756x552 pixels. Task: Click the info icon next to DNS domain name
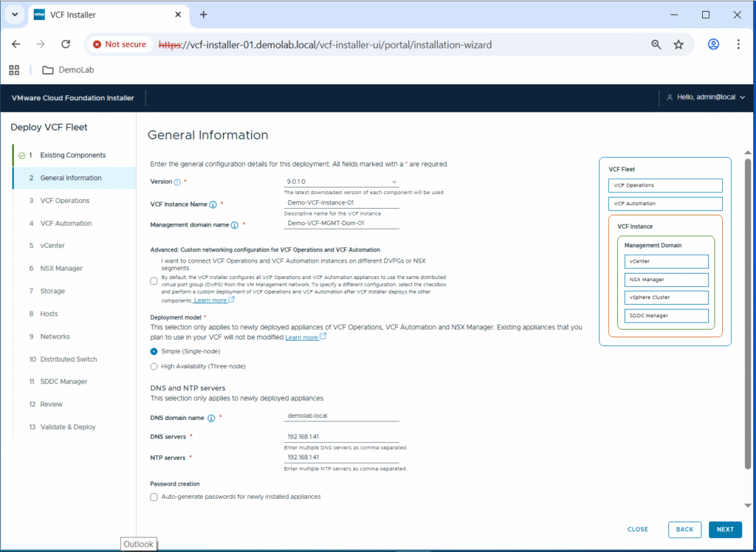pos(211,418)
